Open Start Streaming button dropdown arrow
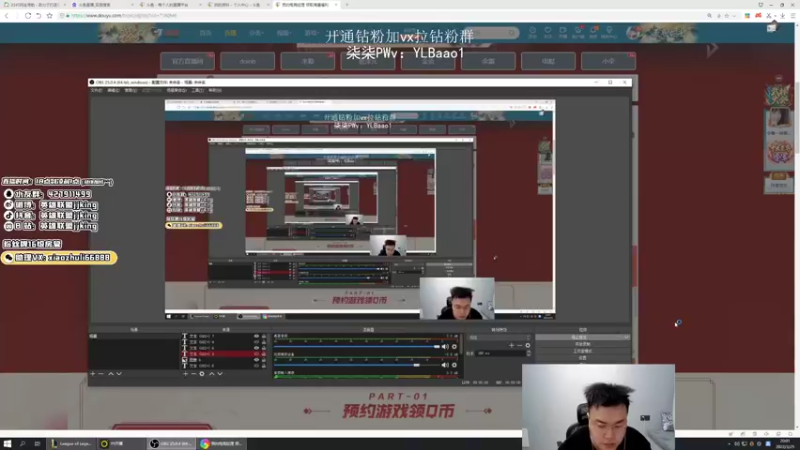The width and height of the screenshot is (800, 450). 627,337
